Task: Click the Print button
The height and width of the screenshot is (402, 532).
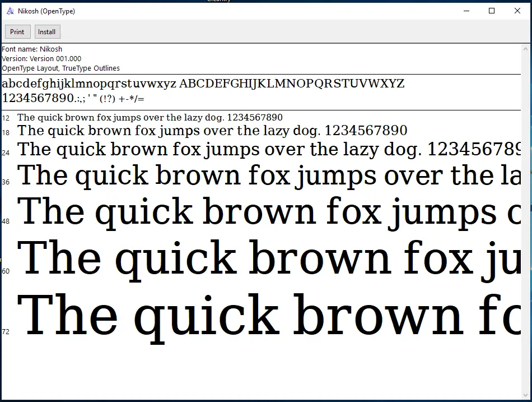Action: [18, 31]
